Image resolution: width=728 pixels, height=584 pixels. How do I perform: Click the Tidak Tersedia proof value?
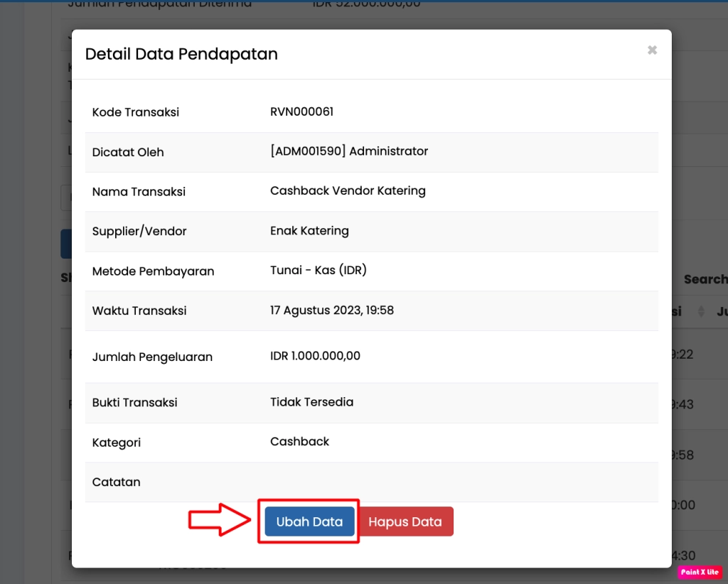point(311,402)
